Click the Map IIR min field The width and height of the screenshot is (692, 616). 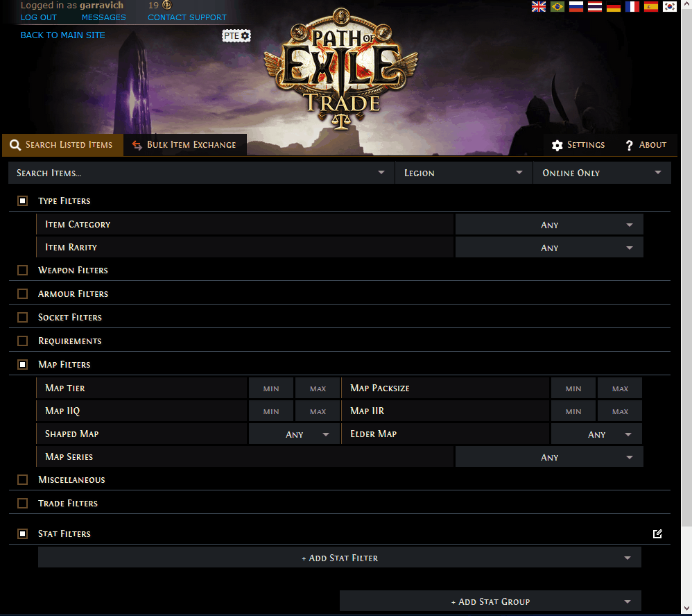point(573,411)
